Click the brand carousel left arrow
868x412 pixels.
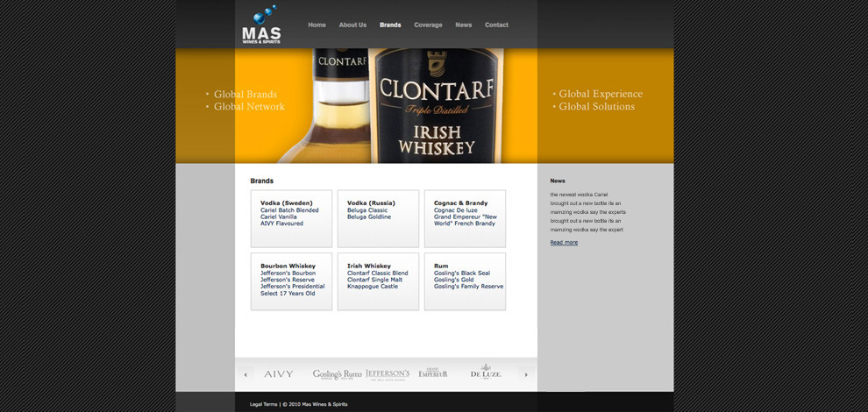pyautogui.click(x=245, y=374)
